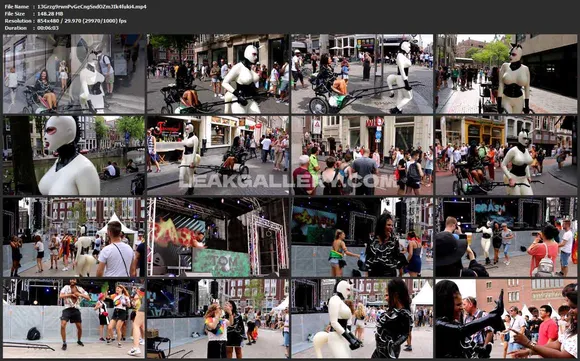Screen dimensions: 580x361
Task: Select thumbnail with red neon shop sign
Action: coord(218,155)
